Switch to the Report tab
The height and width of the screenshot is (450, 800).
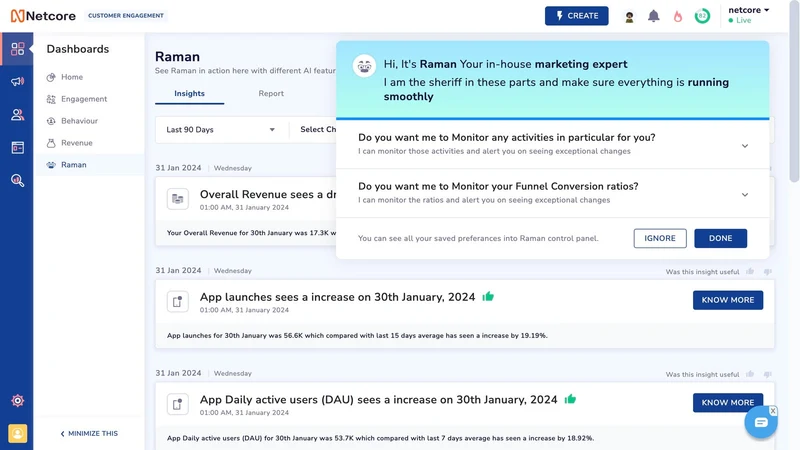(x=271, y=93)
